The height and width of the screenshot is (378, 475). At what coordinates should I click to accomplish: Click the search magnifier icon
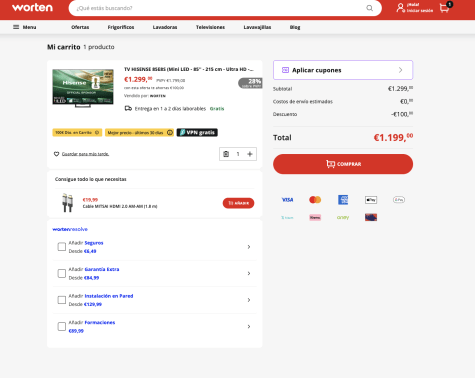point(369,8)
